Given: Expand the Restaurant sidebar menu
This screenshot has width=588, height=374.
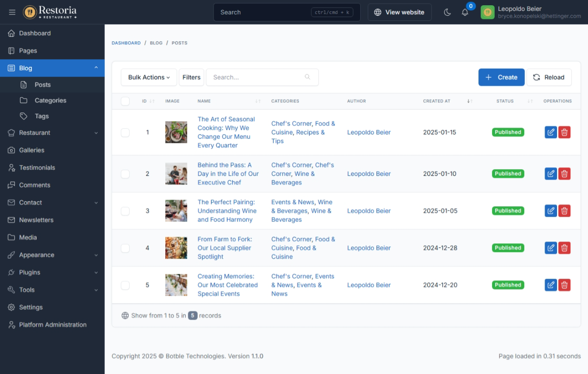Looking at the screenshot, I should pos(52,133).
